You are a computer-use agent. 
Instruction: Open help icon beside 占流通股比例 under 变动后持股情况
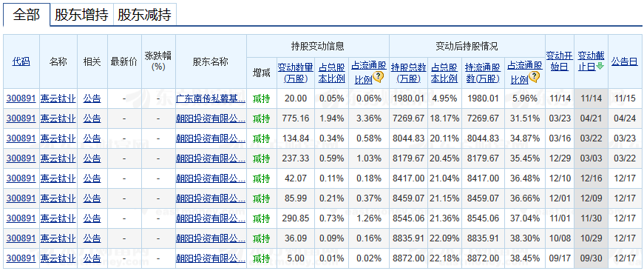(x=534, y=77)
